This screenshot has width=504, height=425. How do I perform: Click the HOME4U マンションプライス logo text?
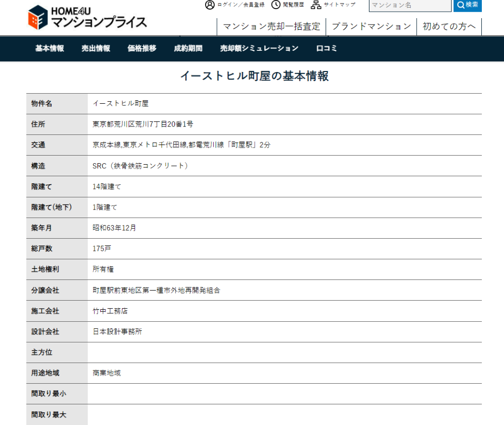(99, 17)
